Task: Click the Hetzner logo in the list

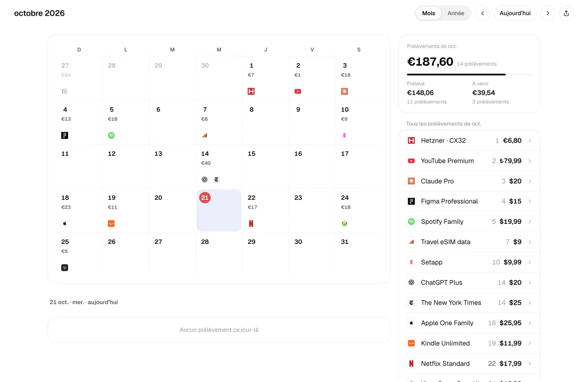Action: 412,141
